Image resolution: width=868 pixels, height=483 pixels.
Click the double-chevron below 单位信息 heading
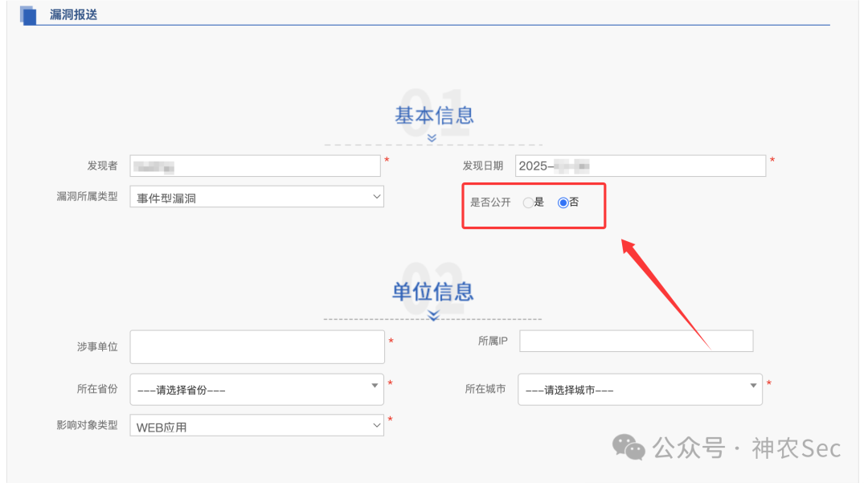[x=432, y=317]
